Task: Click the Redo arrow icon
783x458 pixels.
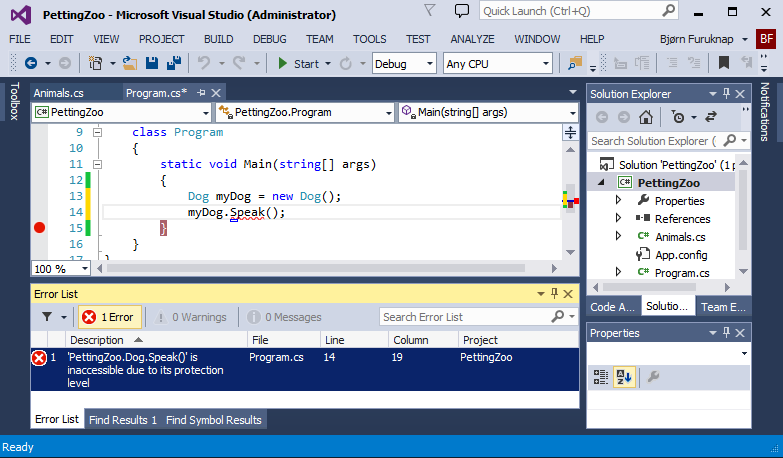Action: (239, 63)
